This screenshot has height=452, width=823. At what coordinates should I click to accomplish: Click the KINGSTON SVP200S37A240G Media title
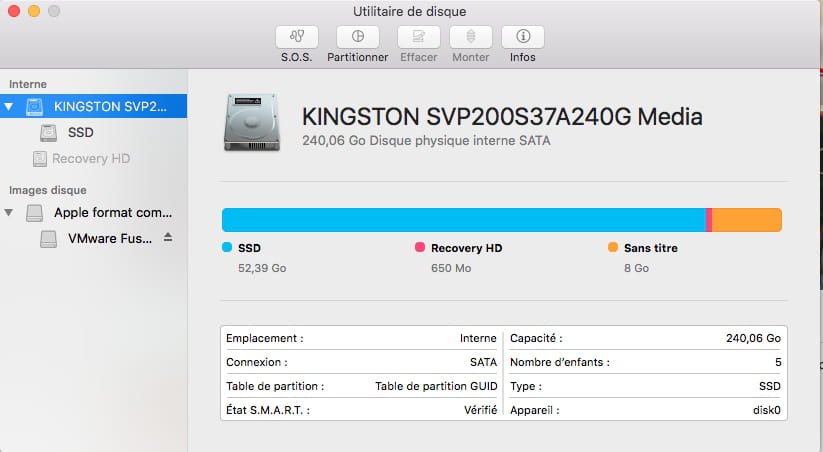(502, 117)
